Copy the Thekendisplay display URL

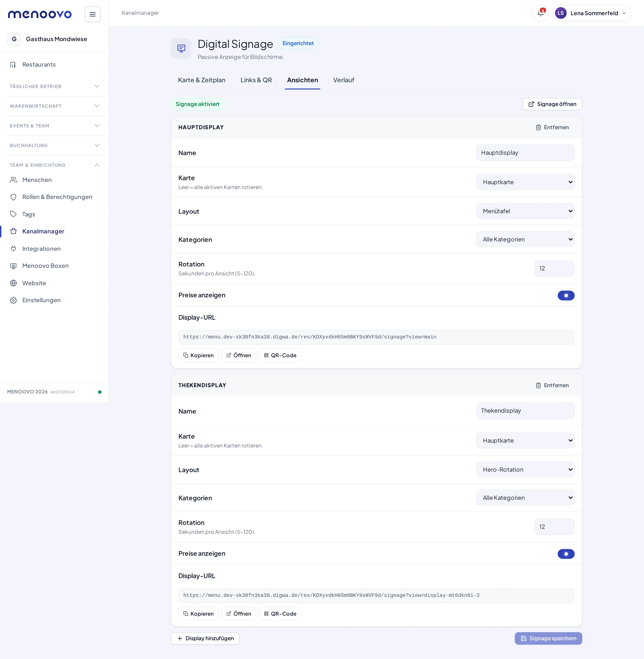pyautogui.click(x=199, y=614)
